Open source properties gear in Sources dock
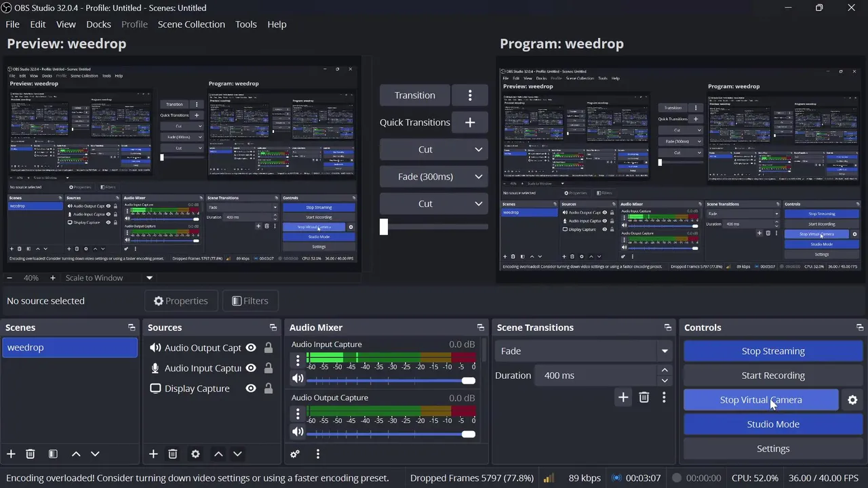The width and height of the screenshot is (868, 488). tap(195, 454)
